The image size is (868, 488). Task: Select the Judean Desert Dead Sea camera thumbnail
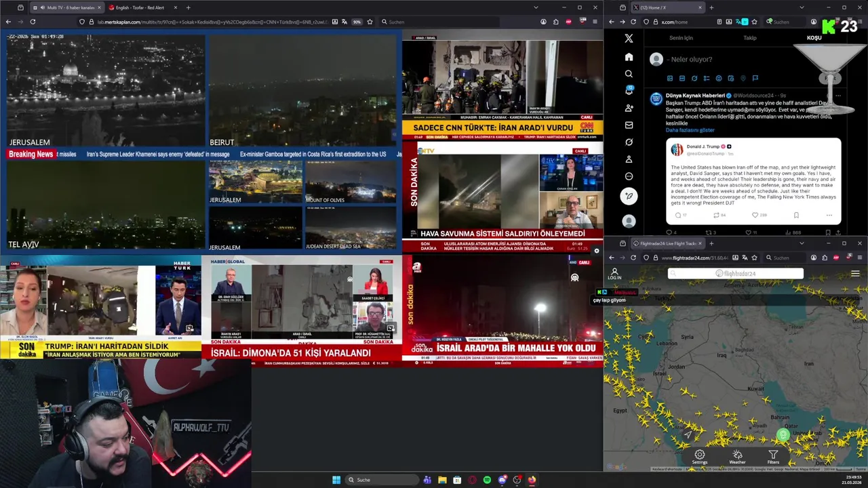pyautogui.click(x=351, y=228)
